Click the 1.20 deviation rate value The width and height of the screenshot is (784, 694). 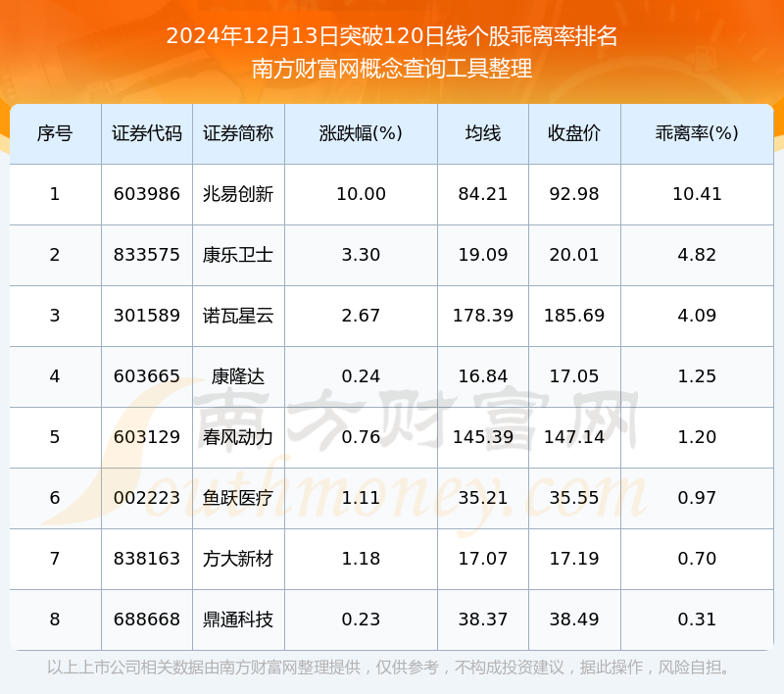697,437
